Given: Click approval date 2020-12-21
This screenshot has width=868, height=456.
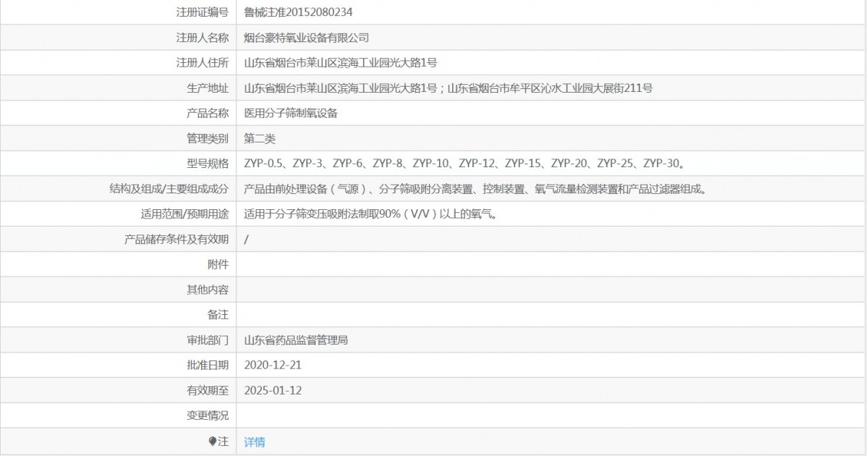Looking at the screenshot, I should (273, 366).
